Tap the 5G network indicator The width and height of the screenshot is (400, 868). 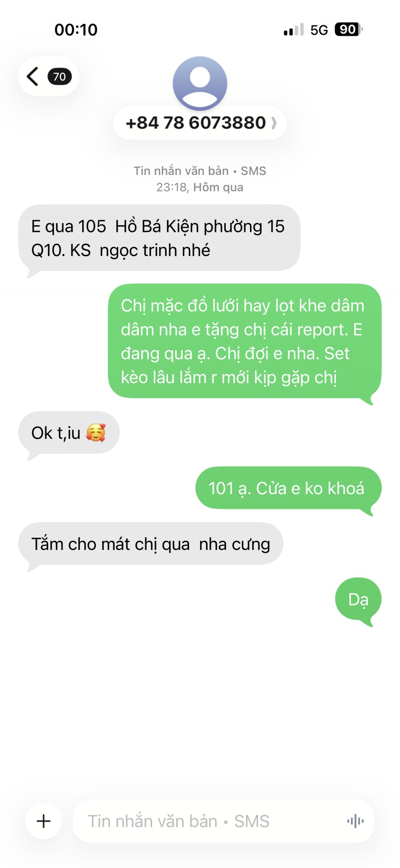tap(319, 30)
